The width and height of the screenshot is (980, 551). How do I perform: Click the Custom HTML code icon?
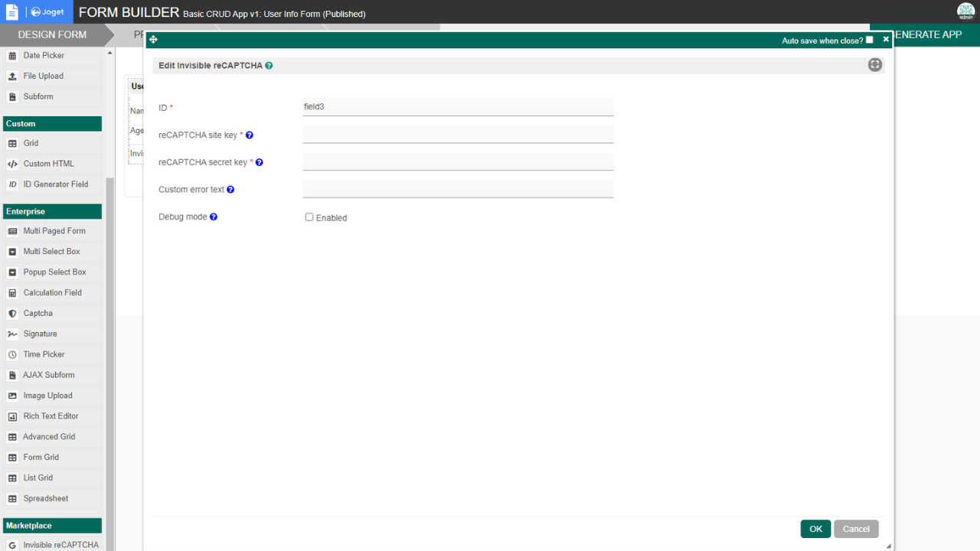tap(12, 164)
